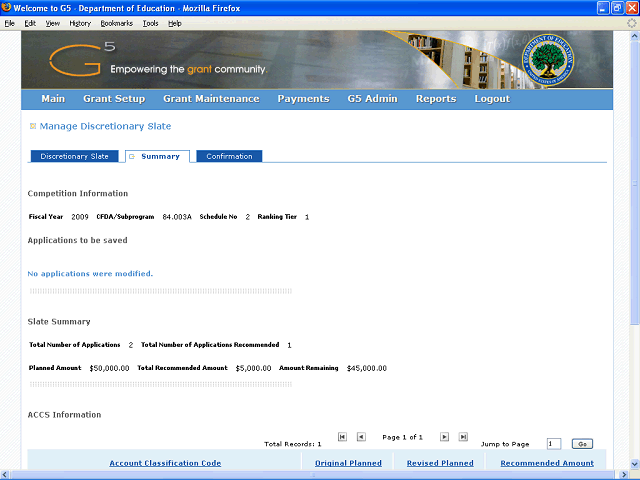Click the Manage Discretionary Slate heading

[105, 126]
